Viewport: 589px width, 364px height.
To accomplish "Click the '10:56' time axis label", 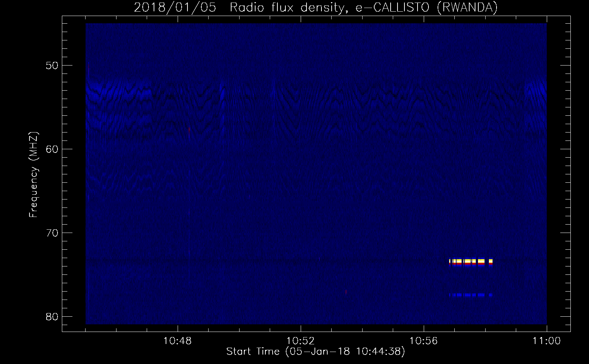I will click(424, 341).
